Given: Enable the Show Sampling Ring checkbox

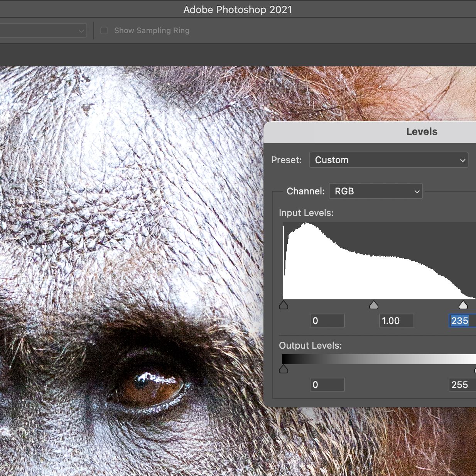Looking at the screenshot, I should (x=104, y=30).
